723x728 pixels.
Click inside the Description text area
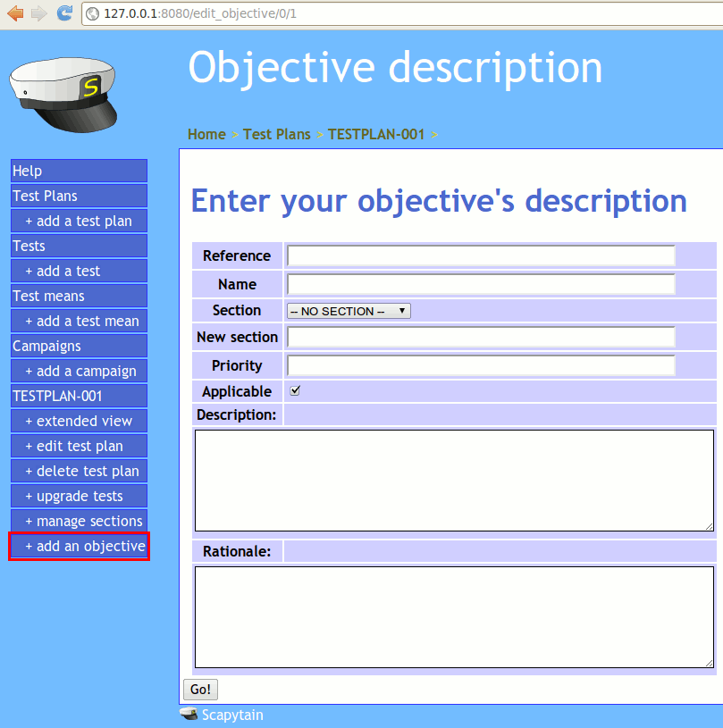[454, 481]
